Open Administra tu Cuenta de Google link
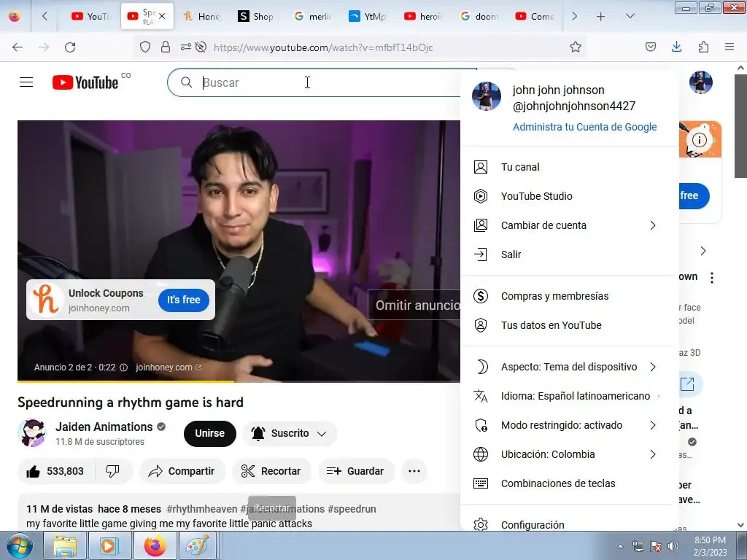Screen dimensions: 747x560 [584, 127]
